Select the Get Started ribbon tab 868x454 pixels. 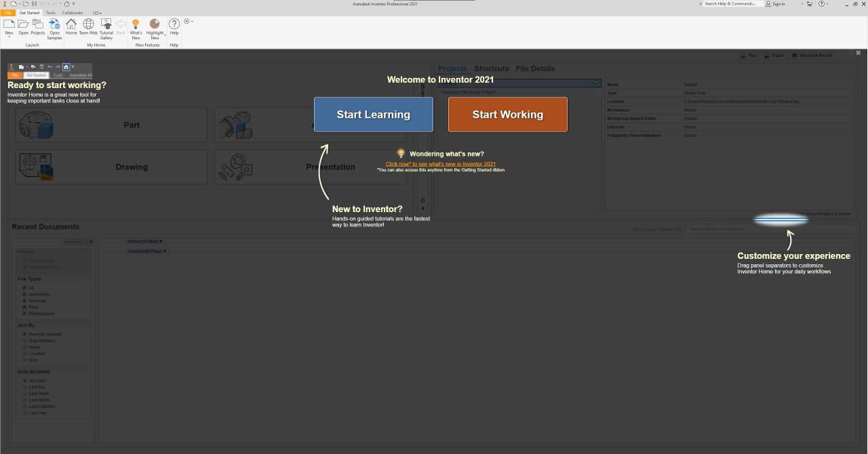coord(29,12)
